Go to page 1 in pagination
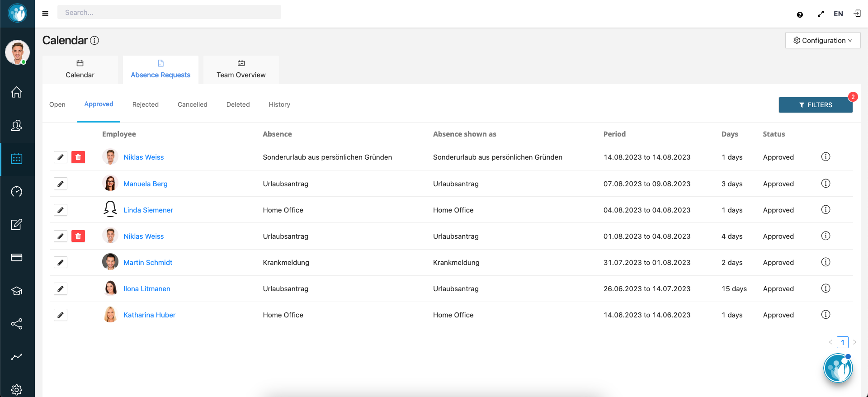Image resolution: width=868 pixels, height=397 pixels. pyautogui.click(x=842, y=342)
